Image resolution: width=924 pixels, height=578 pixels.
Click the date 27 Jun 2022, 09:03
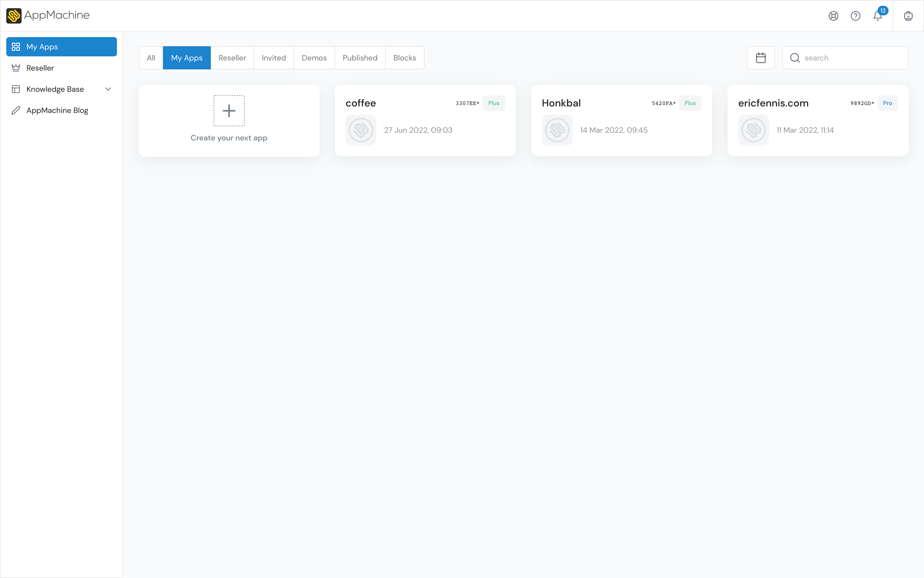pyautogui.click(x=418, y=130)
